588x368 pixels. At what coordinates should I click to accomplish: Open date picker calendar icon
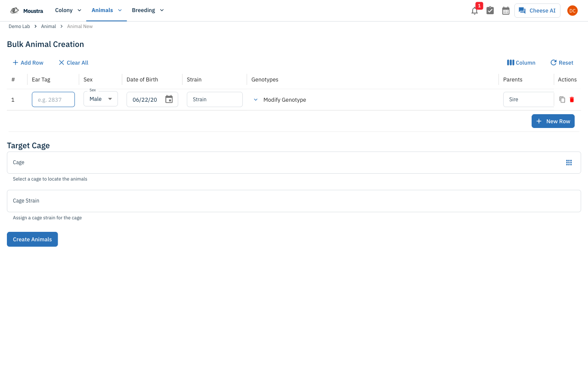coord(169,100)
